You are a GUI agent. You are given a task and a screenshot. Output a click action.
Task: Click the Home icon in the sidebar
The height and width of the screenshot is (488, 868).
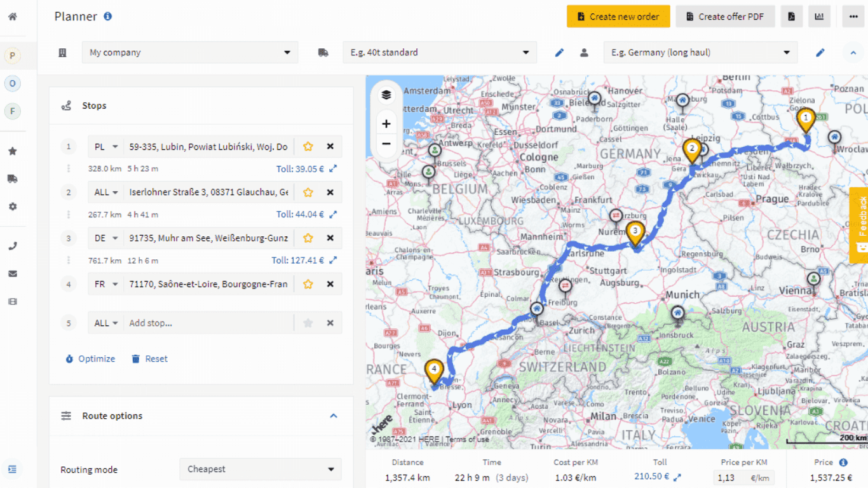click(x=12, y=17)
